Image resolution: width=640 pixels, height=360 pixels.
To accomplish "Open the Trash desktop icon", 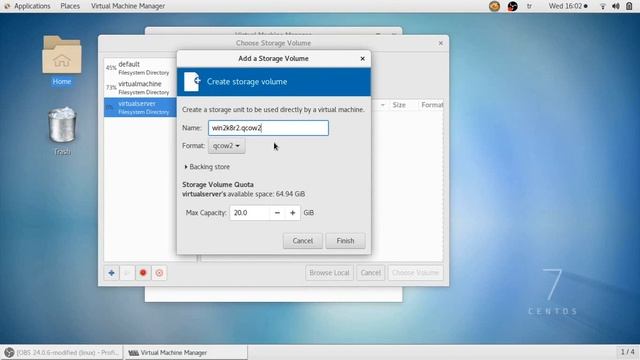I will 62,131.
